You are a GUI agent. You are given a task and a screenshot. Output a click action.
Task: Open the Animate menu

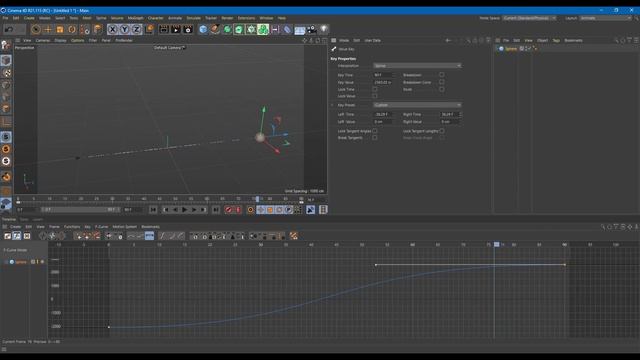(x=175, y=18)
